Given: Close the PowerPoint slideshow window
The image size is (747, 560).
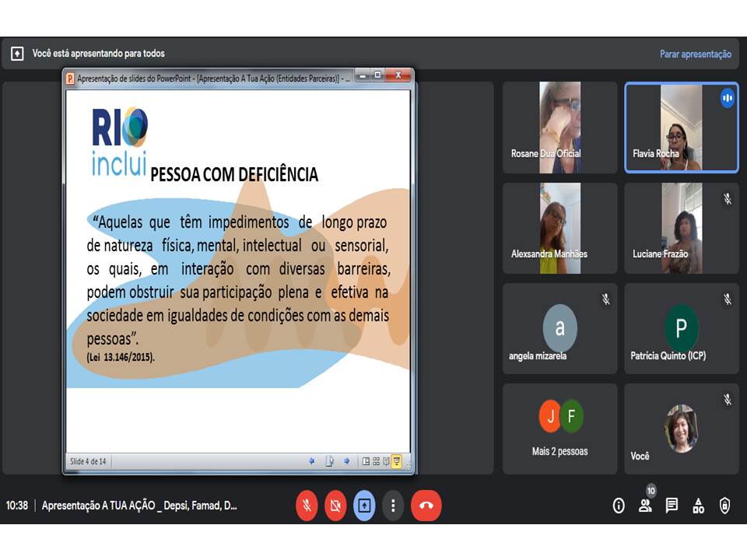Looking at the screenshot, I should coord(398,75).
